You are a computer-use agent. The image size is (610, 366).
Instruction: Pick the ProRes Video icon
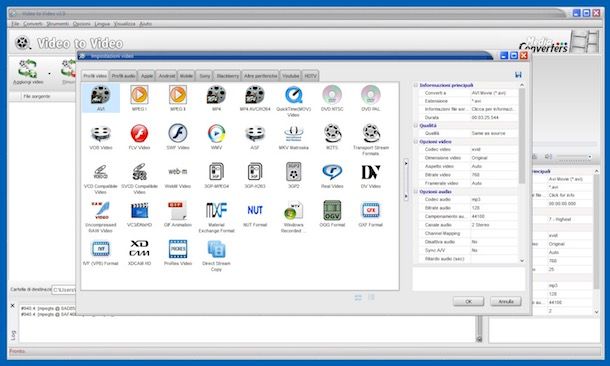(x=178, y=249)
